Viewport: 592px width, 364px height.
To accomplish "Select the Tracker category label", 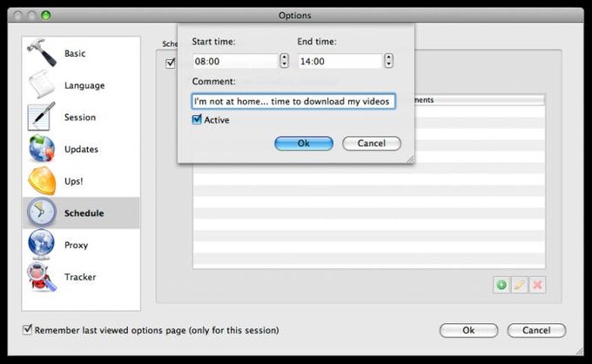I will [x=80, y=277].
